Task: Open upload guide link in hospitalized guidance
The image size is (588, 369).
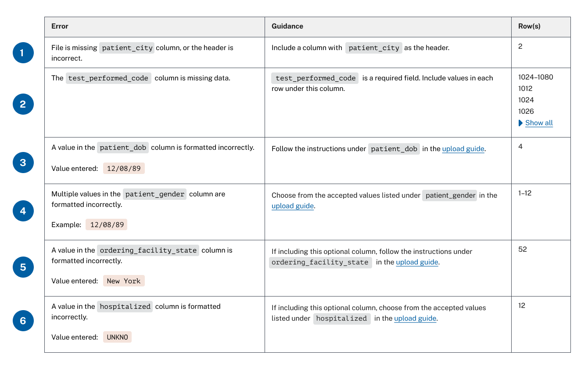Action: point(415,318)
